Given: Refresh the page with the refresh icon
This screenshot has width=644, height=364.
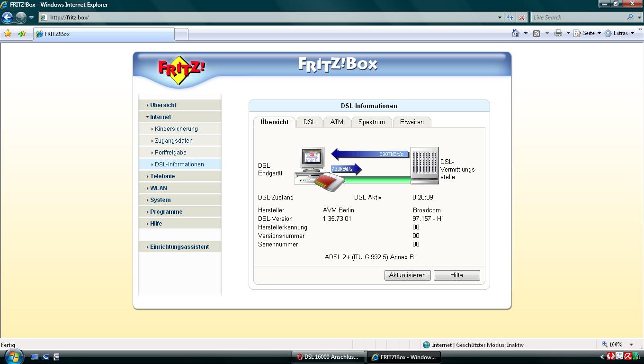Looking at the screenshot, I should [510, 18].
